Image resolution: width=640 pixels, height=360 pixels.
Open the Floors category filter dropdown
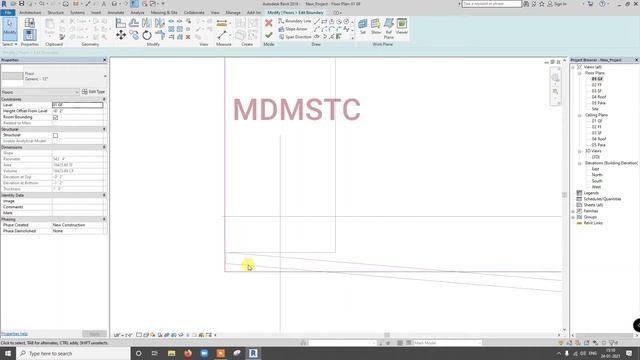[x=40, y=92]
